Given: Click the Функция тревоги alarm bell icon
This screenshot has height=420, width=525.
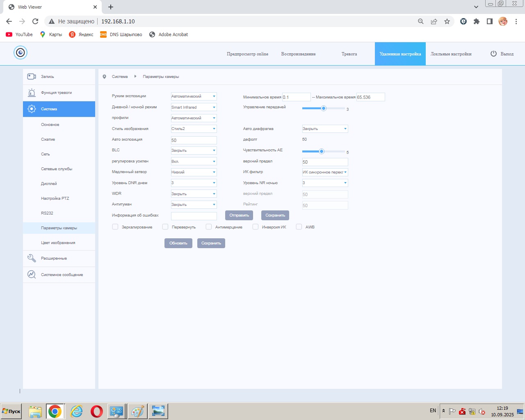Looking at the screenshot, I should [x=32, y=93].
